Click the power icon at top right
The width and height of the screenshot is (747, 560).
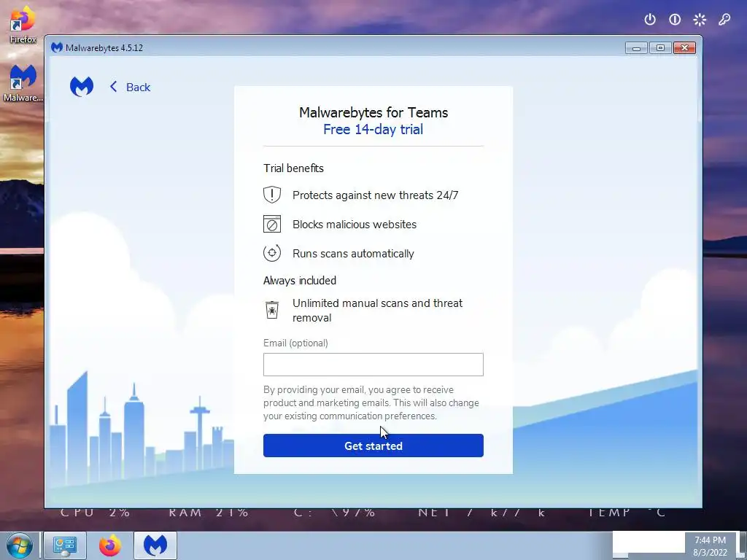click(650, 20)
